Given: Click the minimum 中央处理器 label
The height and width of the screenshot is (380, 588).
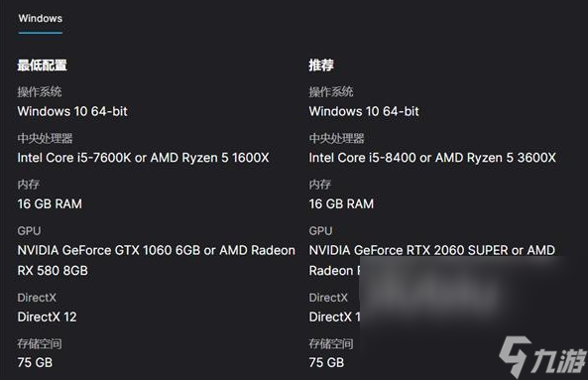Looking at the screenshot, I should 45,138.
